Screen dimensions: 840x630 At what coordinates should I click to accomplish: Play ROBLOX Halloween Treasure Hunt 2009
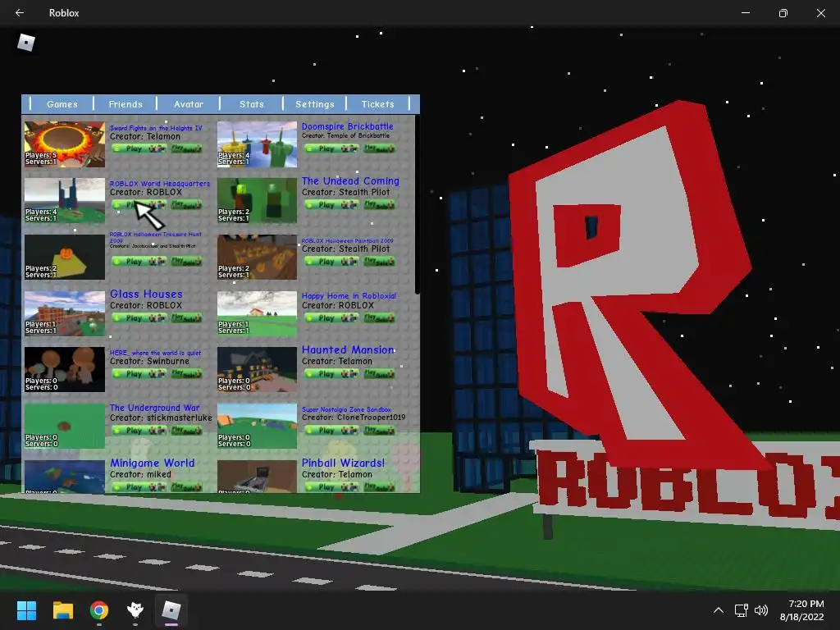pyautogui.click(x=139, y=262)
